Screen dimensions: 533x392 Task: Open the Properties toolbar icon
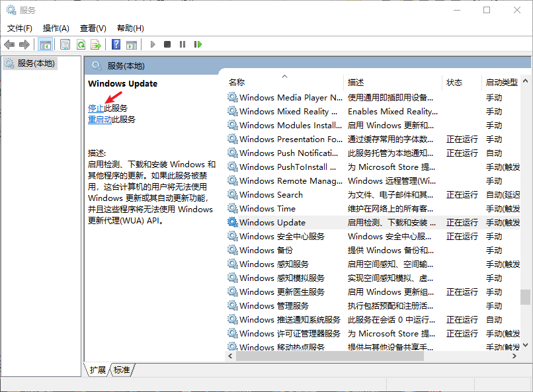pos(65,44)
